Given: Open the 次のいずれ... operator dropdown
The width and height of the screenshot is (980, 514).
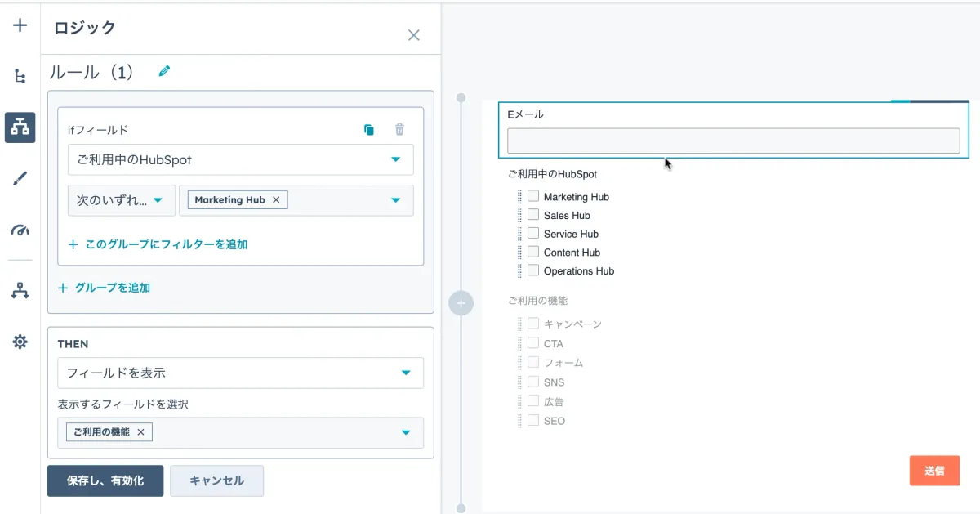Looking at the screenshot, I should pyautogui.click(x=121, y=200).
